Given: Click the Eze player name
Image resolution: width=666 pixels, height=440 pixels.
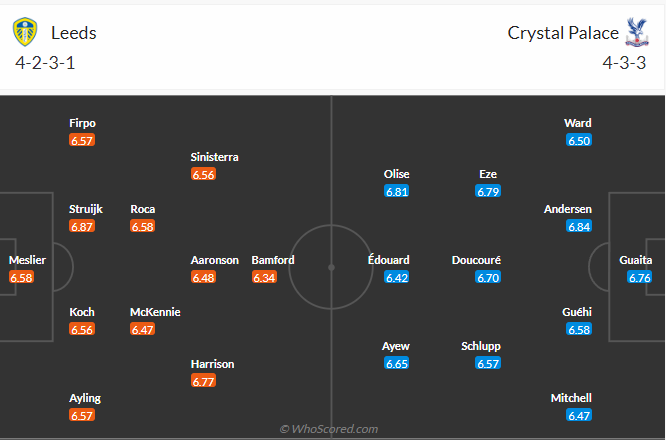Looking at the screenshot, I should pyautogui.click(x=488, y=174).
